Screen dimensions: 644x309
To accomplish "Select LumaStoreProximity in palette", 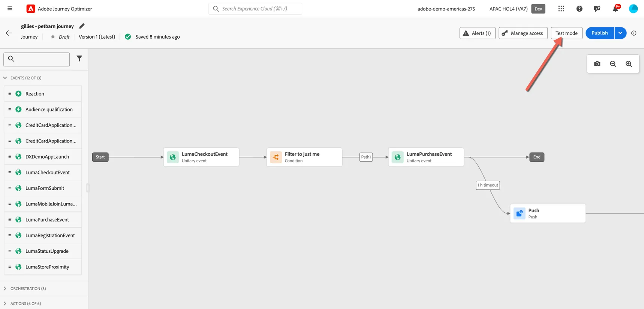I will pos(43,267).
